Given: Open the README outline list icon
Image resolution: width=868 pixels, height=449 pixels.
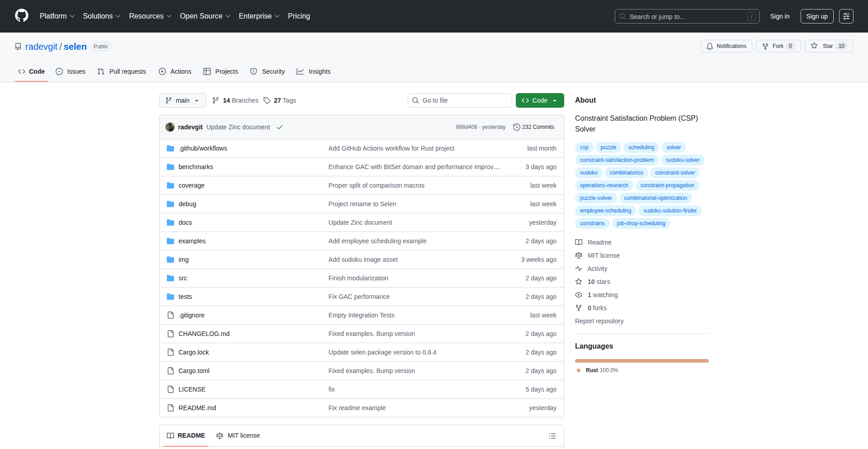Looking at the screenshot, I should 552,436.
